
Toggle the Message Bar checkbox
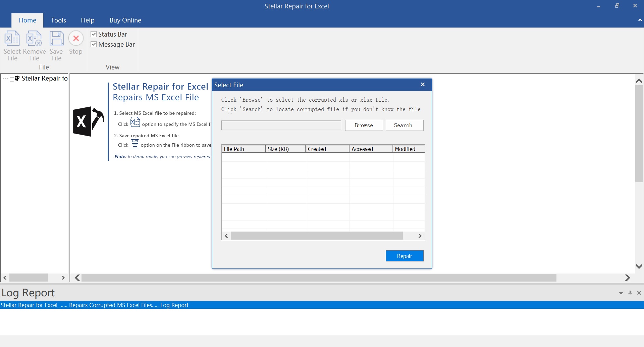tap(94, 44)
